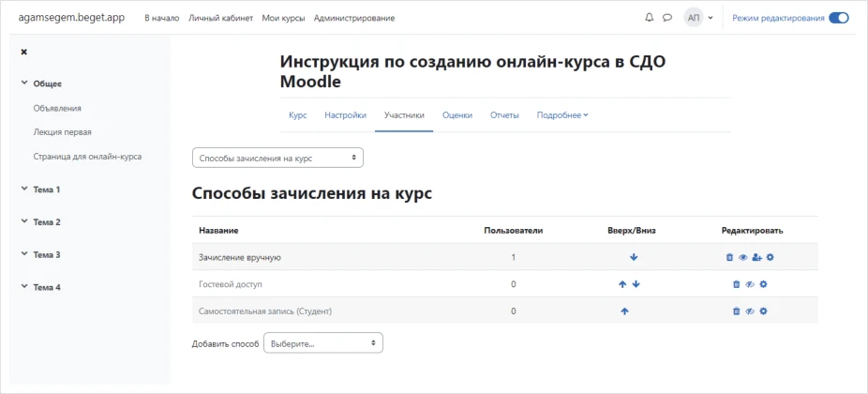
Task: Open the notifications bell
Action: pos(650,18)
